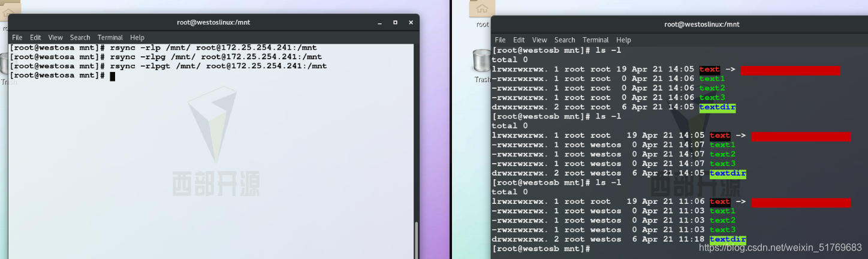Click text1 file dated 14:07

point(722,145)
